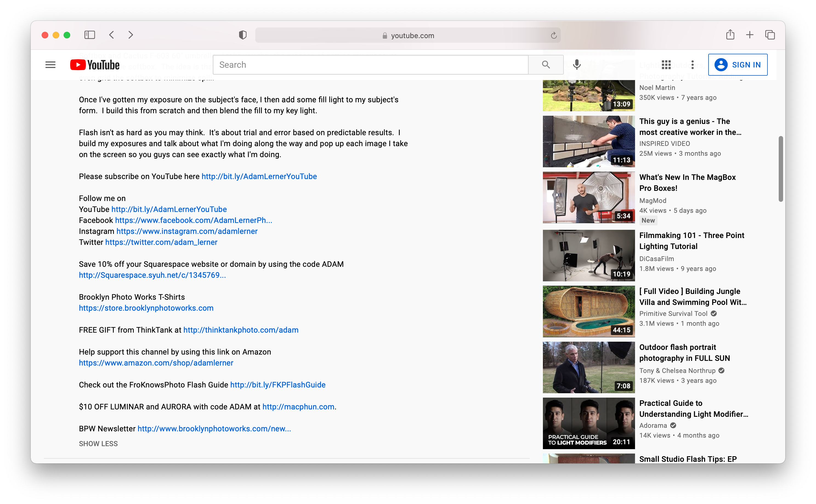Click the youtube.com address bar
This screenshot has height=504, width=816.
408,35
